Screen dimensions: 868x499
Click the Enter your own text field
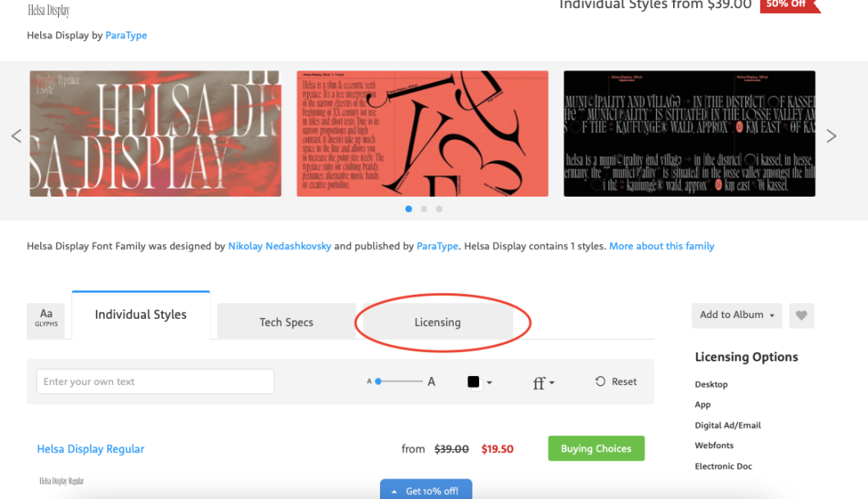coord(155,382)
